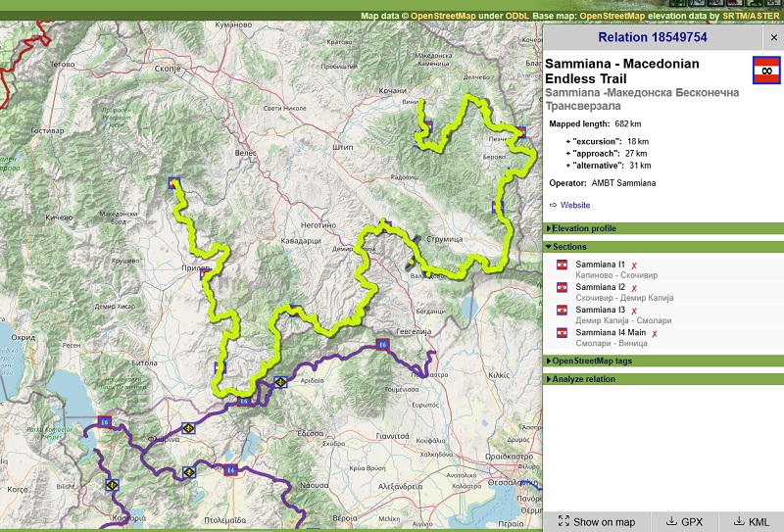784x532 pixels.
Task: Download the route as GPX
Action: click(685, 522)
